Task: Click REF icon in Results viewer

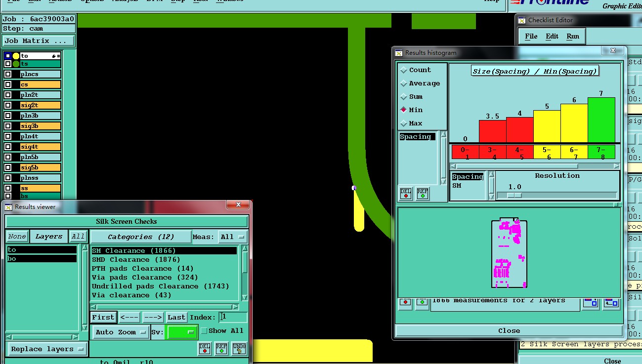Action: coord(221,349)
